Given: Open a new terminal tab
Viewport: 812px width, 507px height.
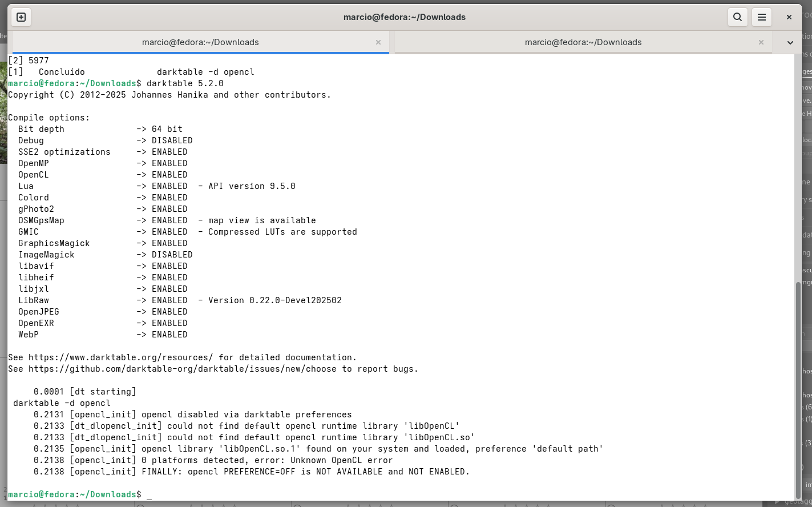Looking at the screenshot, I should point(21,17).
